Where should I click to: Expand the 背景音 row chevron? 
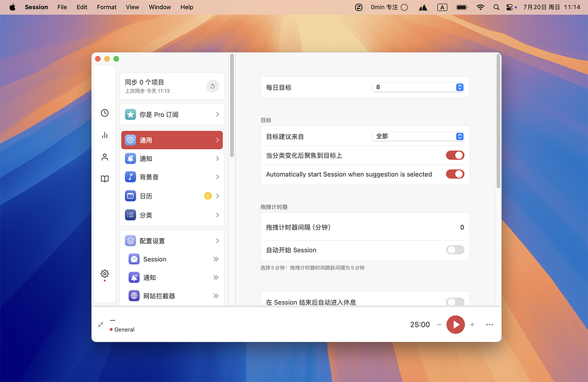[x=218, y=177]
